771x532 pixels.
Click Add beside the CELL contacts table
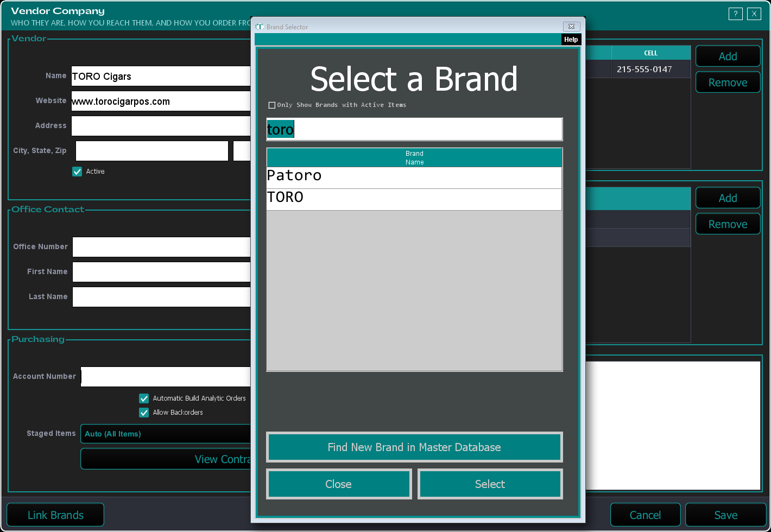tap(728, 56)
